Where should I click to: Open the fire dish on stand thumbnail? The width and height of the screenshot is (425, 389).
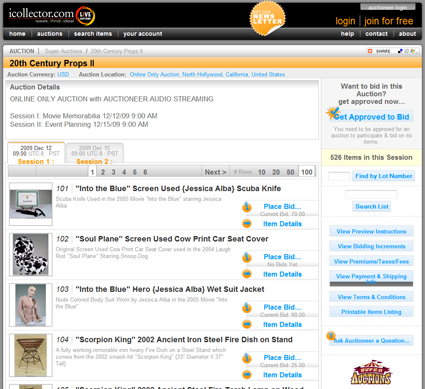point(31,355)
